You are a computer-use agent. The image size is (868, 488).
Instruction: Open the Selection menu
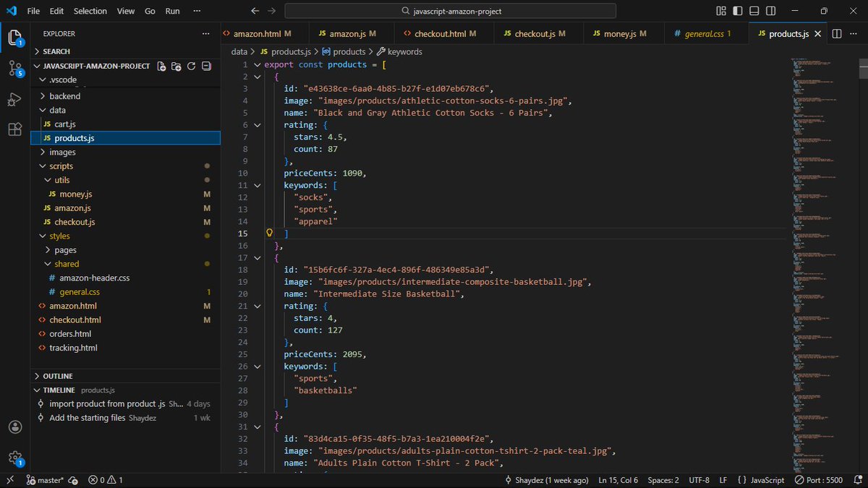(90, 11)
